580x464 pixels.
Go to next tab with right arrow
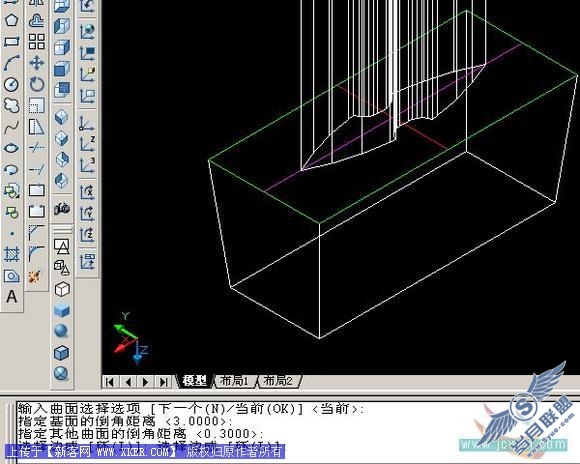(145, 381)
